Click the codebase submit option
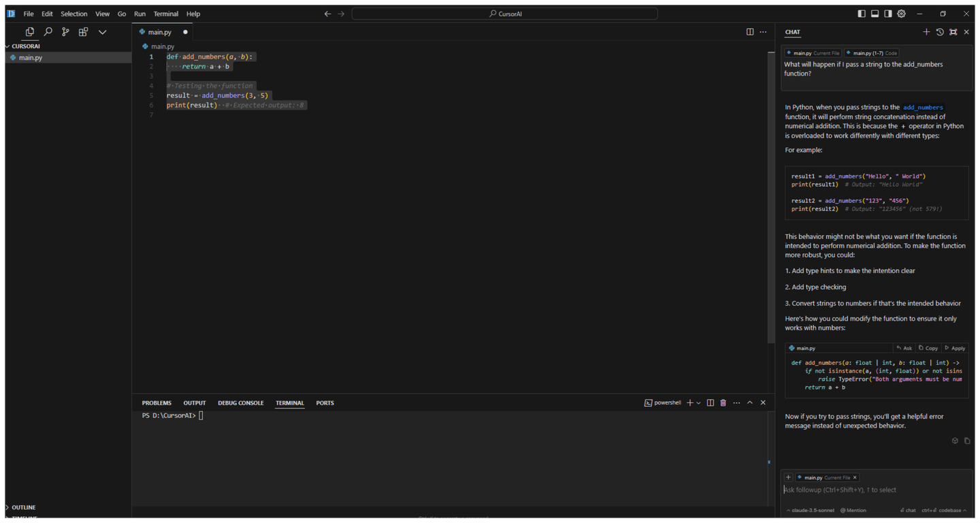This screenshot has width=980, height=523. click(941, 510)
